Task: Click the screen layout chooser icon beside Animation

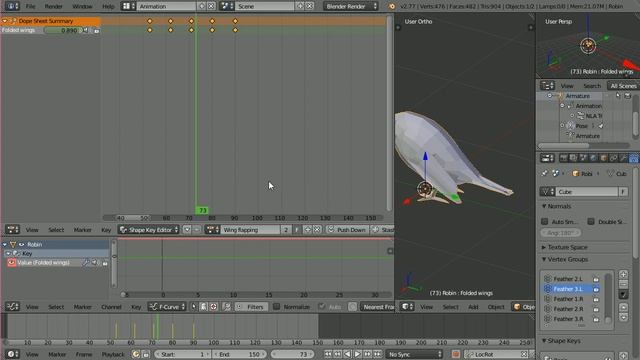Action: click(129, 6)
